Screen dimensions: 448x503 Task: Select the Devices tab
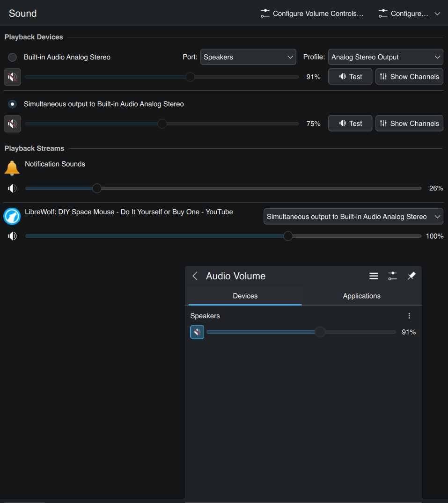pyautogui.click(x=245, y=296)
